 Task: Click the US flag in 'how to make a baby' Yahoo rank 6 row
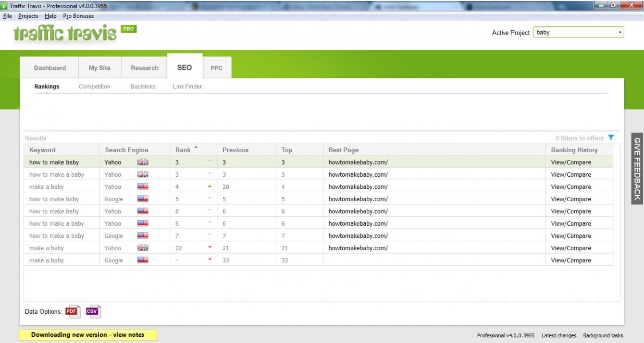click(x=143, y=223)
